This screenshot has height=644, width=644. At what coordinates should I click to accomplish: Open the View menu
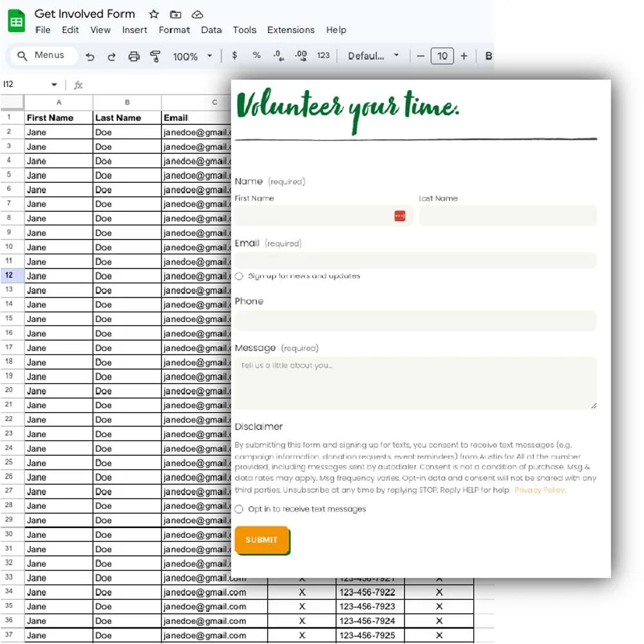[100, 30]
